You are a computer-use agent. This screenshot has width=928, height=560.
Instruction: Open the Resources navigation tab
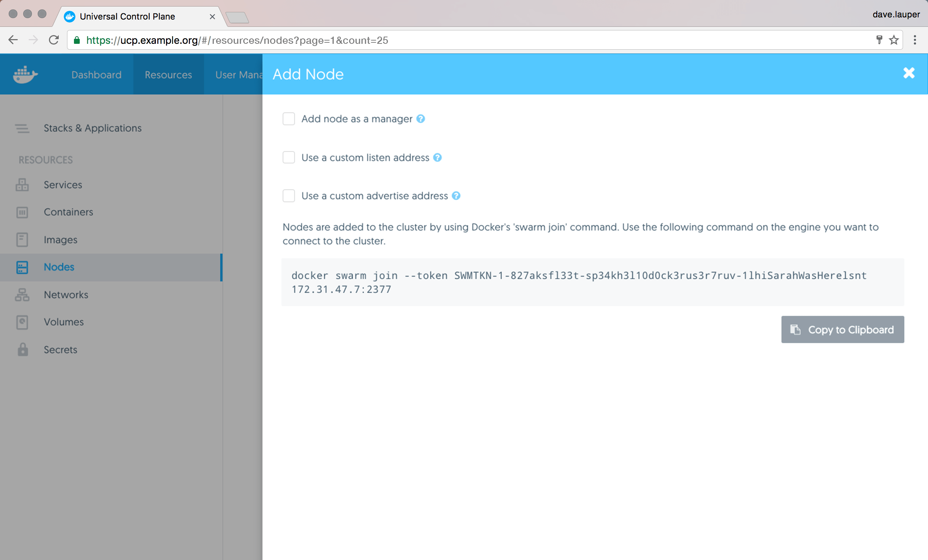(168, 75)
